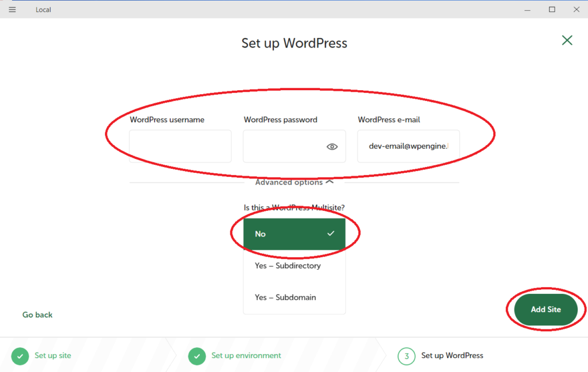Image resolution: width=588 pixels, height=372 pixels.
Task: Select No for WordPress Multisite
Action: (295, 234)
